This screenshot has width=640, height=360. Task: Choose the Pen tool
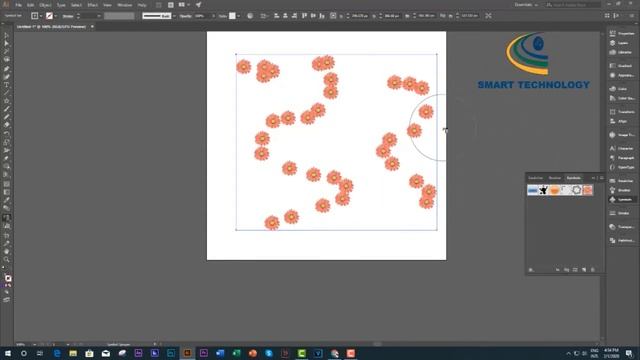click(6, 69)
